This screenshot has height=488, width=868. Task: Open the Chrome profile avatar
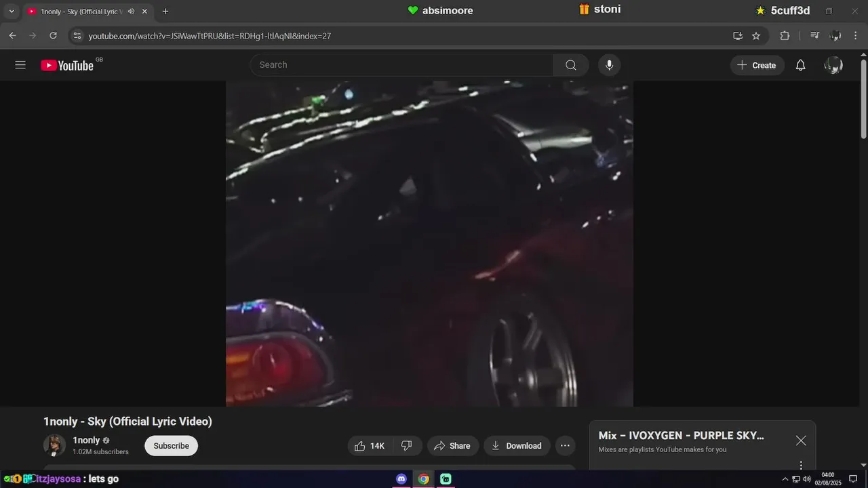pyautogui.click(x=835, y=35)
